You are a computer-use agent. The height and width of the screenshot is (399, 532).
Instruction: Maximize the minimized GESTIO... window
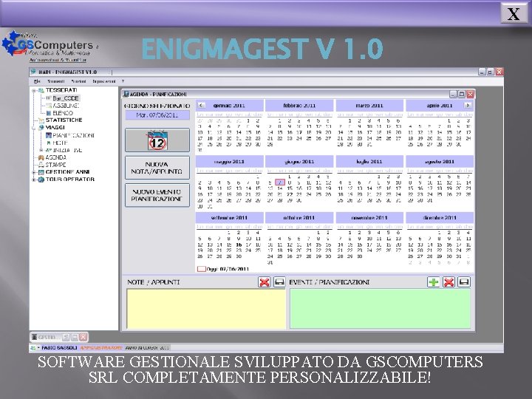pos(75,337)
